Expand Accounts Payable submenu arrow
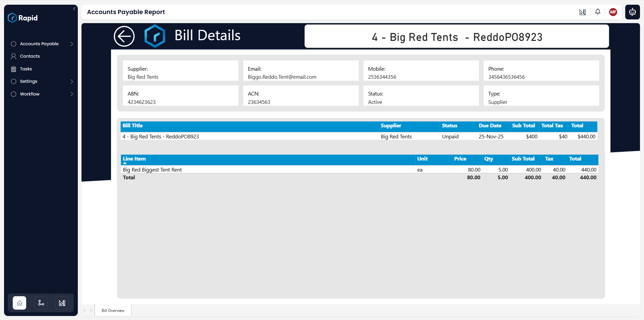Viewport: 644px width, 320px height. (x=72, y=44)
